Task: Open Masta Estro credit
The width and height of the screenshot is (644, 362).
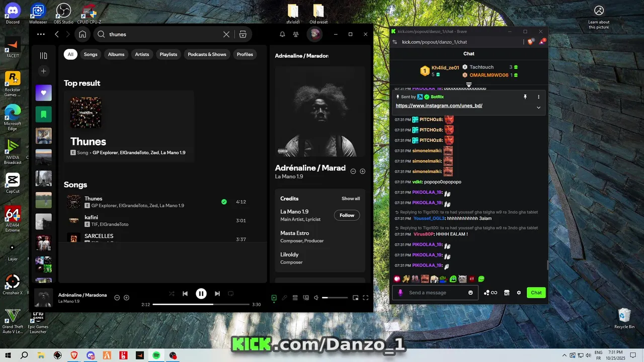Action: click(x=294, y=233)
